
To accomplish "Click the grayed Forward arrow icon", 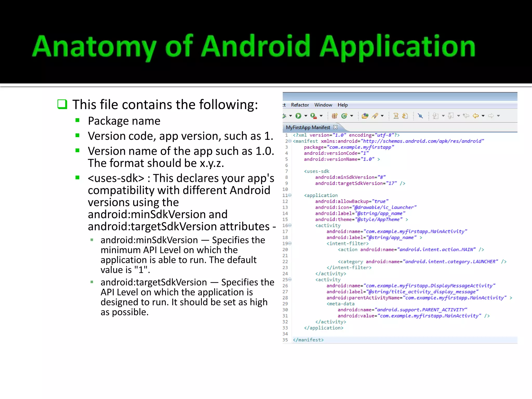I will click(x=491, y=116).
